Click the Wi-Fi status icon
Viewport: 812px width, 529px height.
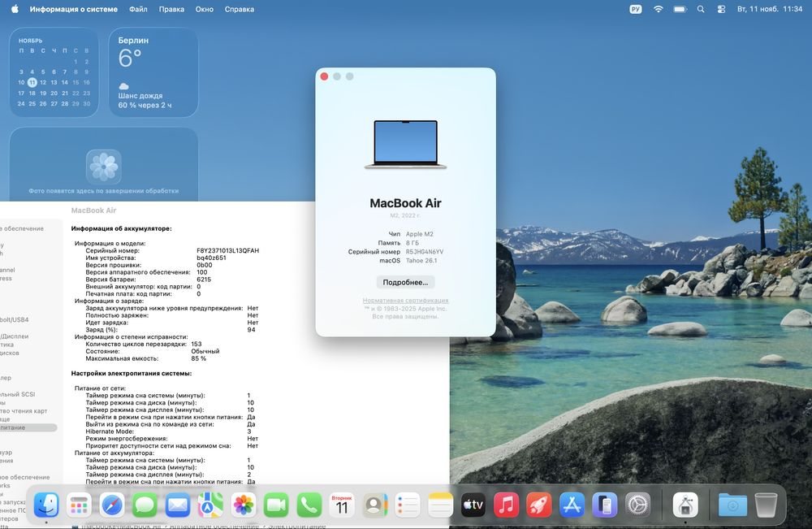(x=659, y=9)
